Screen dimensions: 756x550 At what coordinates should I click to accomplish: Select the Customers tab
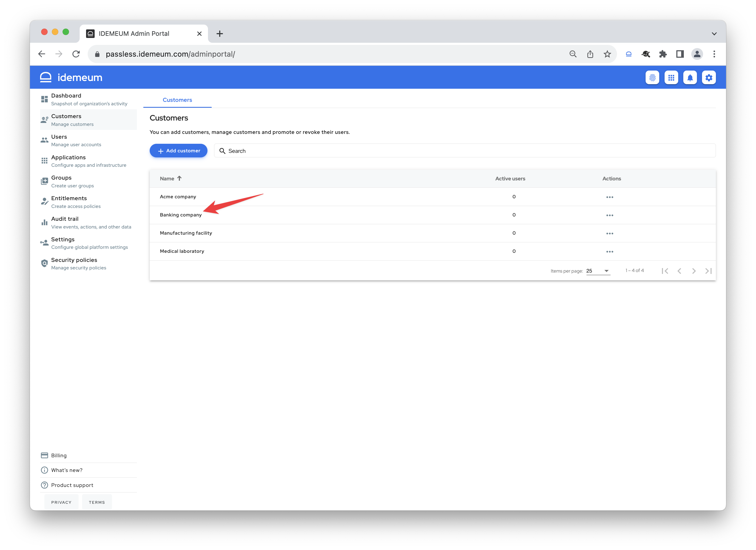coord(177,100)
